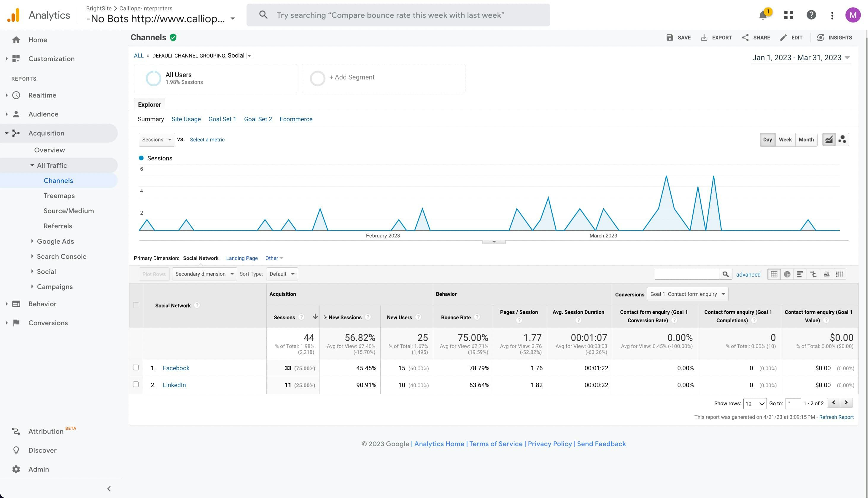Open the Google apps grid icon
This screenshot has width=868, height=498.
pyautogui.click(x=788, y=15)
